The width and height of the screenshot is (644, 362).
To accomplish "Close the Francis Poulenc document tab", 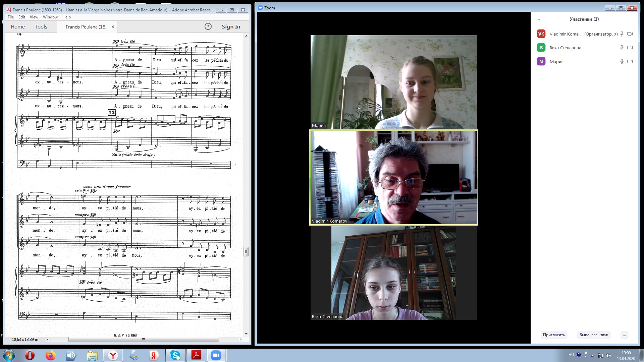I will [x=113, y=26].
